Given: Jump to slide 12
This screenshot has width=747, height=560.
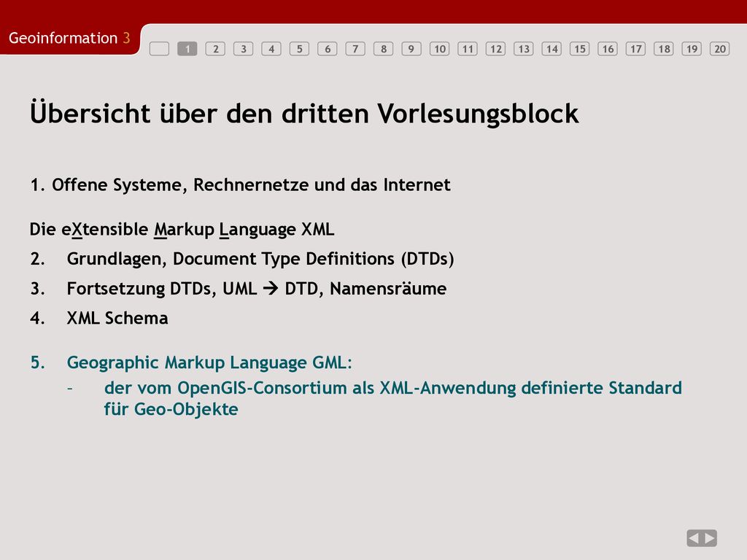Looking at the screenshot, I should 495,49.
